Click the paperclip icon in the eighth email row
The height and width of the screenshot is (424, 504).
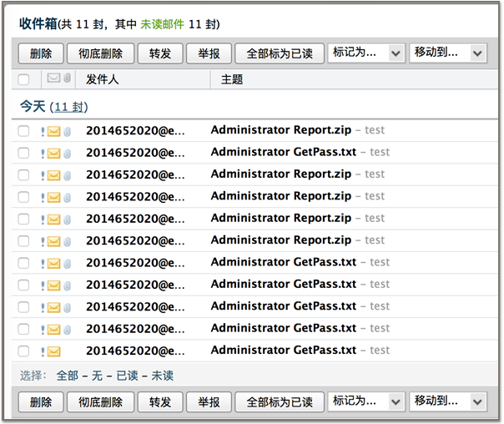click(x=67, y=285)
